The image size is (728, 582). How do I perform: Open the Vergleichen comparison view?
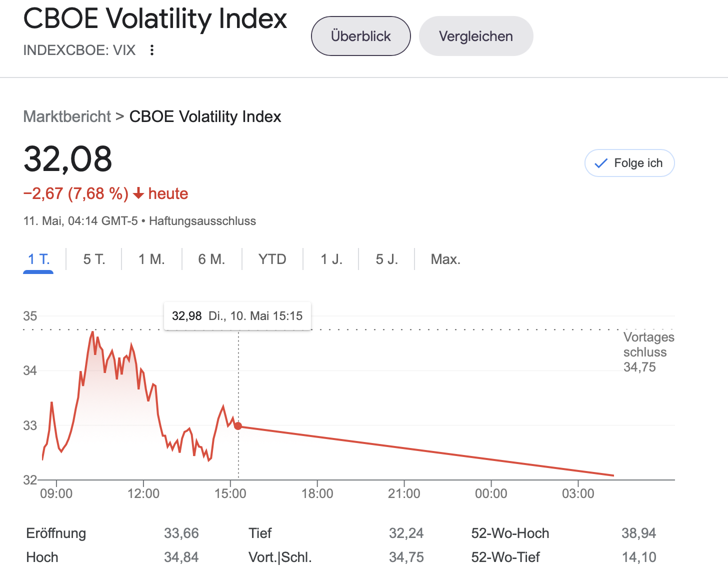(475, 36)
